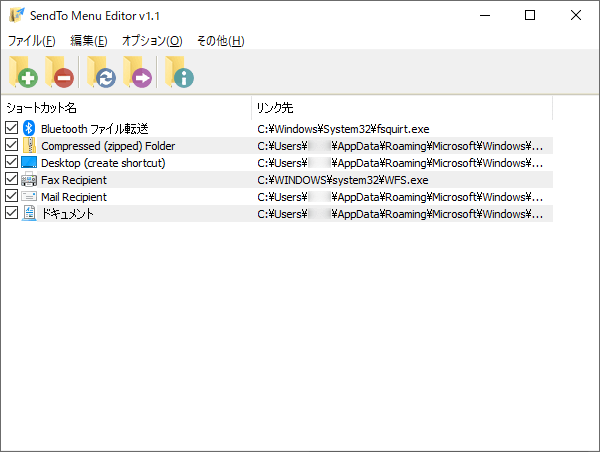Open the 編集(E) menu

89,41
